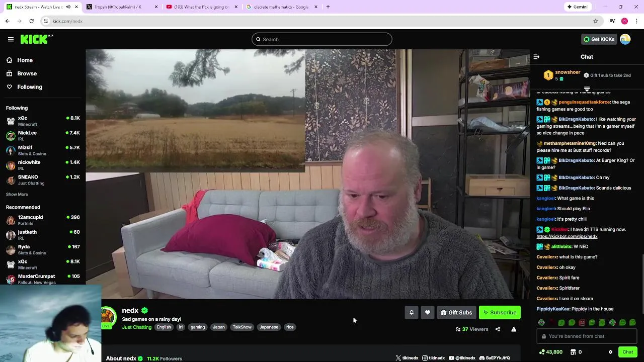
Task: Open the Chrome three-dot menu
Action: [637, 21]
